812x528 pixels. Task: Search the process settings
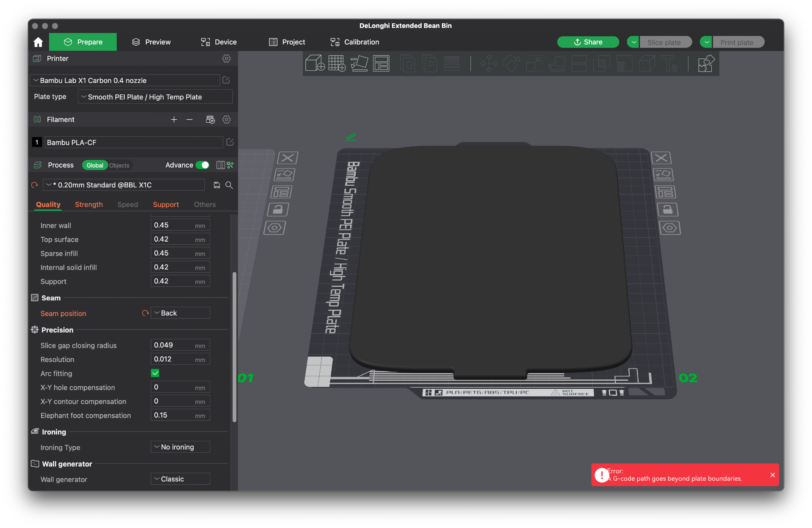(229, 185)
